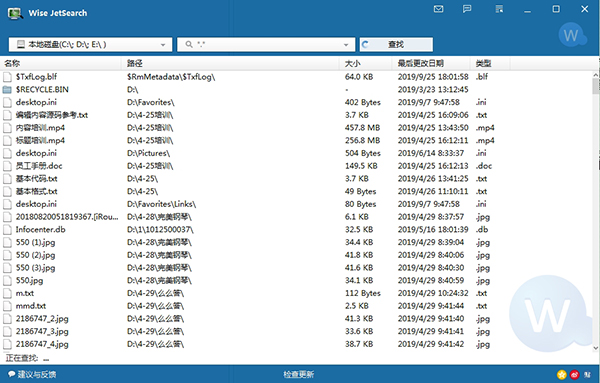Click the Wise JetSearch app logo
This screenshot has width=600, height=383.
coord(15,13)
